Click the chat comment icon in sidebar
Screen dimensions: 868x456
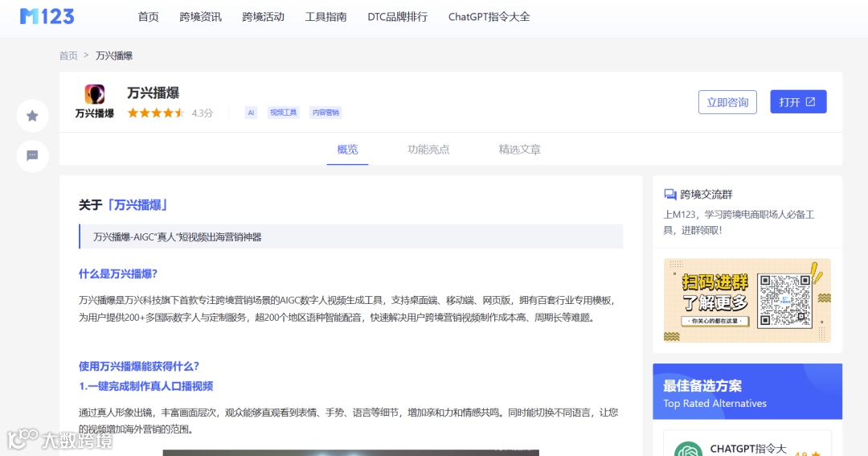33,156
